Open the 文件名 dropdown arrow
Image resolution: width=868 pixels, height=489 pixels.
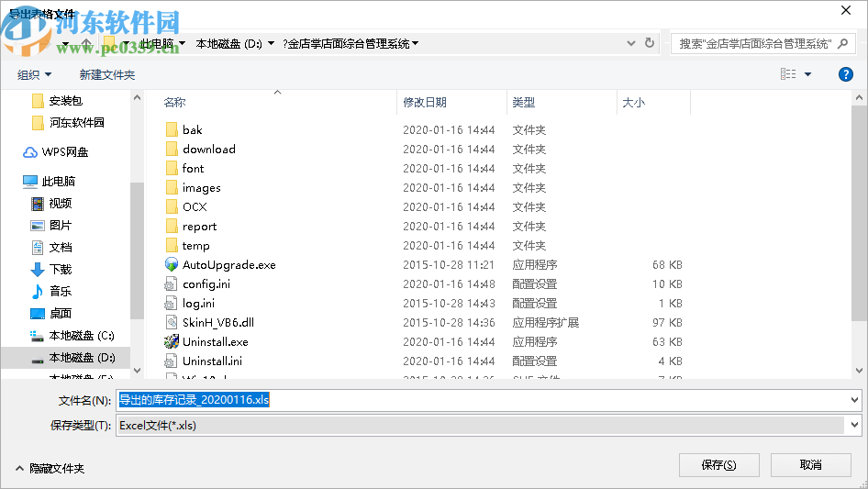coord(854,400)
